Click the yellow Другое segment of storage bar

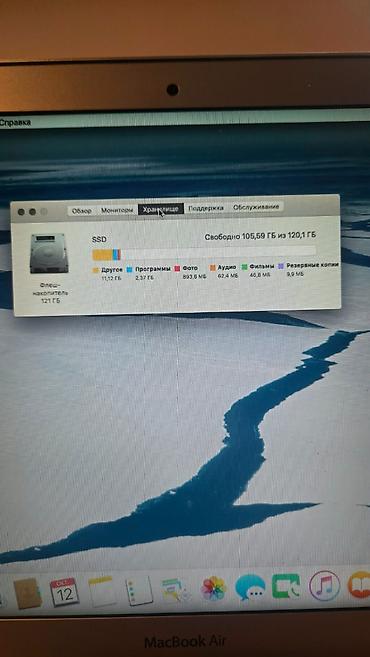102,254
